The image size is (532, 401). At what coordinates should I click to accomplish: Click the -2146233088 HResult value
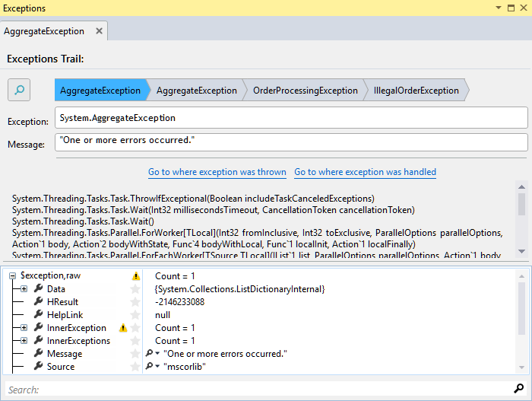point(180,302)
